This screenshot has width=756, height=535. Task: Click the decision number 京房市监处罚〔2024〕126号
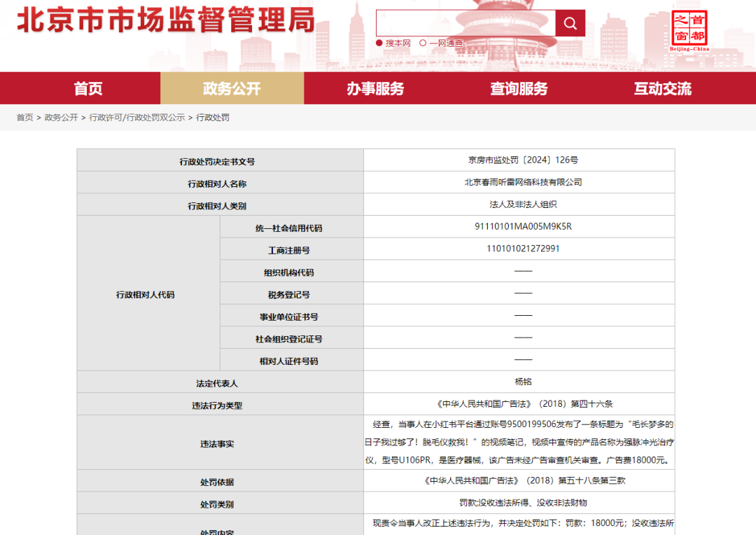[x=523, y=160]
